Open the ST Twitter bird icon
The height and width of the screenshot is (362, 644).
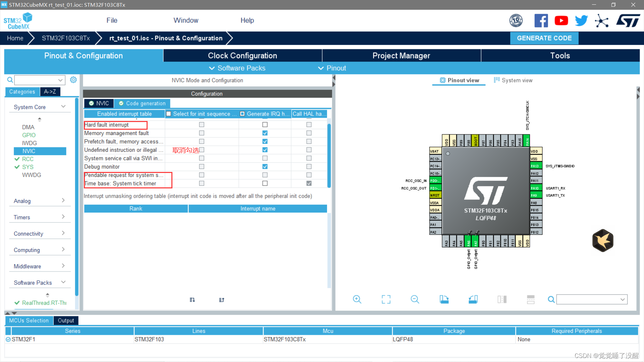click(x=581, y=21)
